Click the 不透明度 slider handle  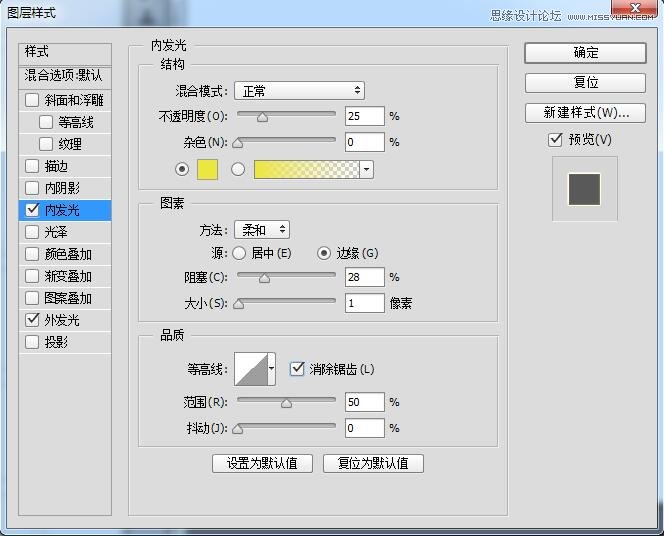pyautogui.click(x=263, y=117)
